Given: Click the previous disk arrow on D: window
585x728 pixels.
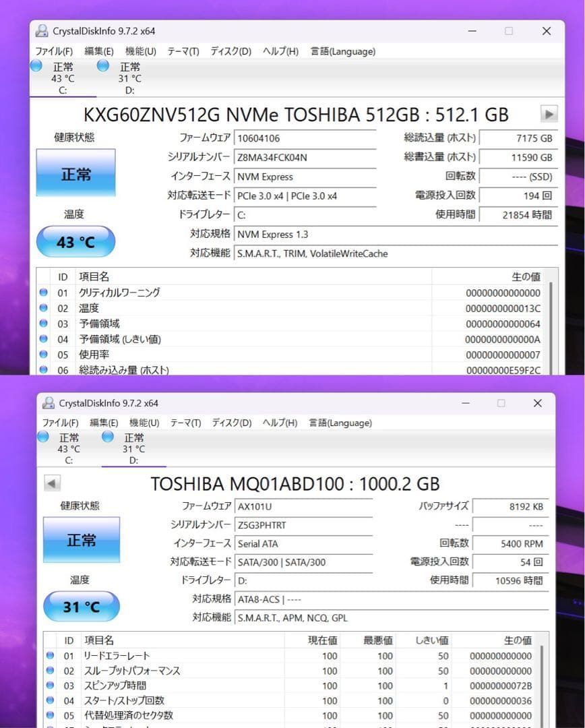Looking at the screenshot, I should tap(52, 483).
